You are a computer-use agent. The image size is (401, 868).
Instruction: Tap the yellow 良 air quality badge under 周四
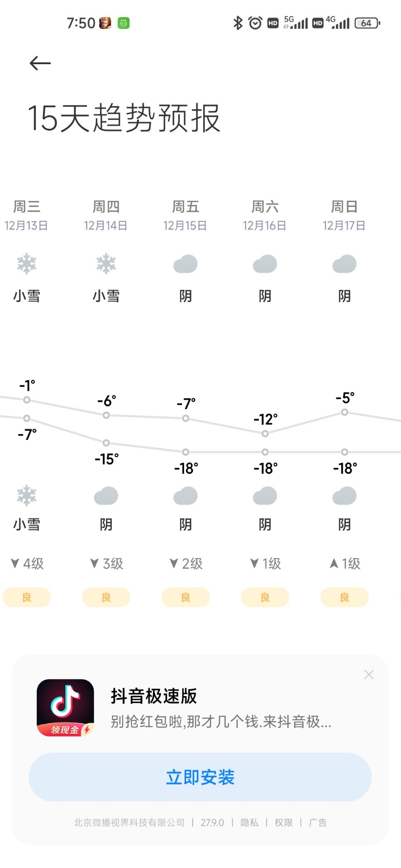(106, 597)
